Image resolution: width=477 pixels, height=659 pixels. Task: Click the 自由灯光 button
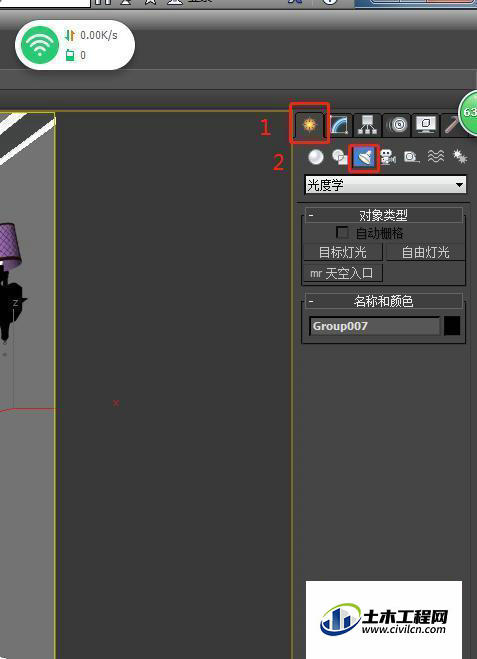click(425, 252)
